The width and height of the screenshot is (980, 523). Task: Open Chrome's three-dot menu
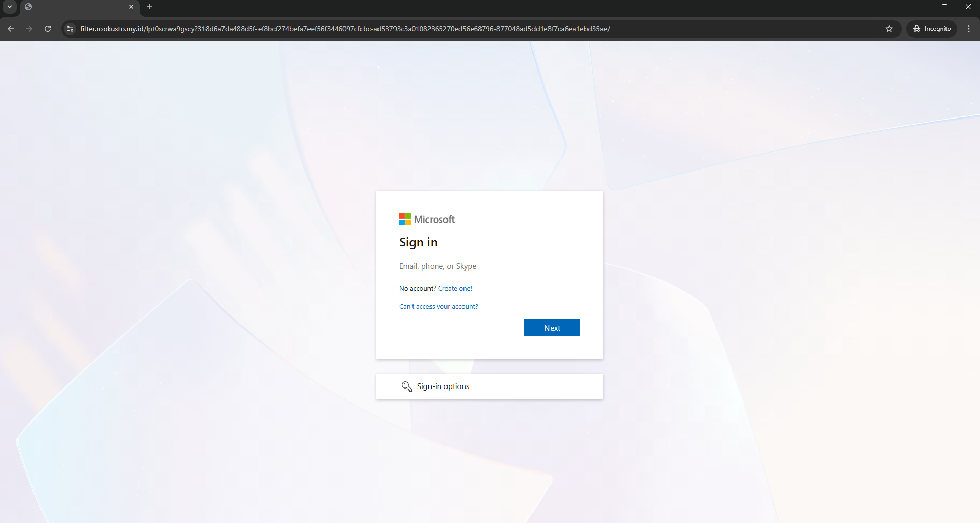pyautogui.click(x=969, y=29)
